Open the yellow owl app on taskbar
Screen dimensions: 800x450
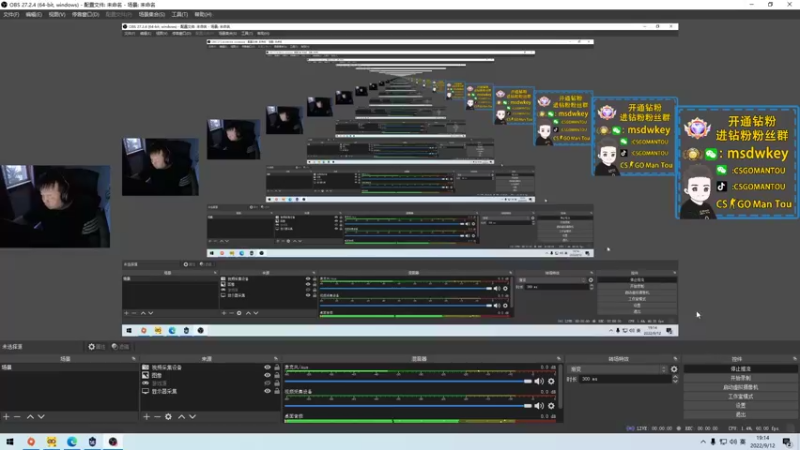click(x=52, y=442)
